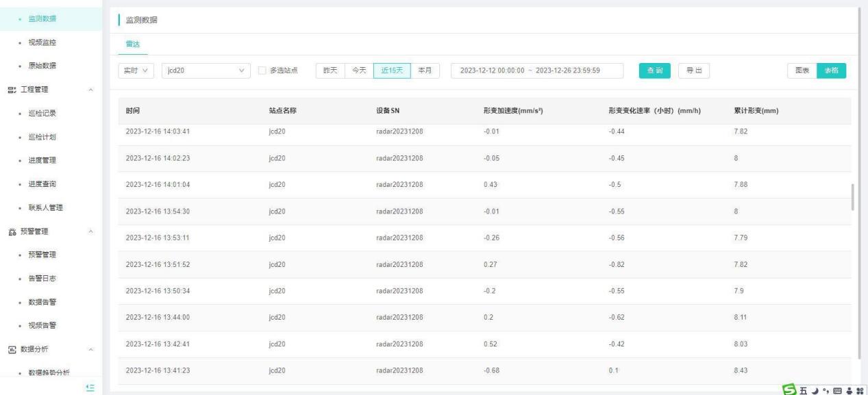868x395 pixels.
Task: Click the 预警管理 section icon in sidebar
Action: (x=11, y=231)
